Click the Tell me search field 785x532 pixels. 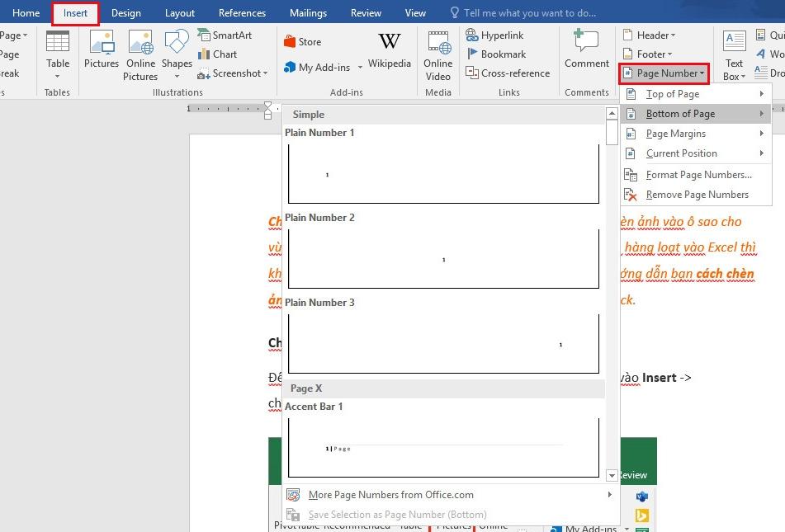pyautogui.click(x=530, y=13)
